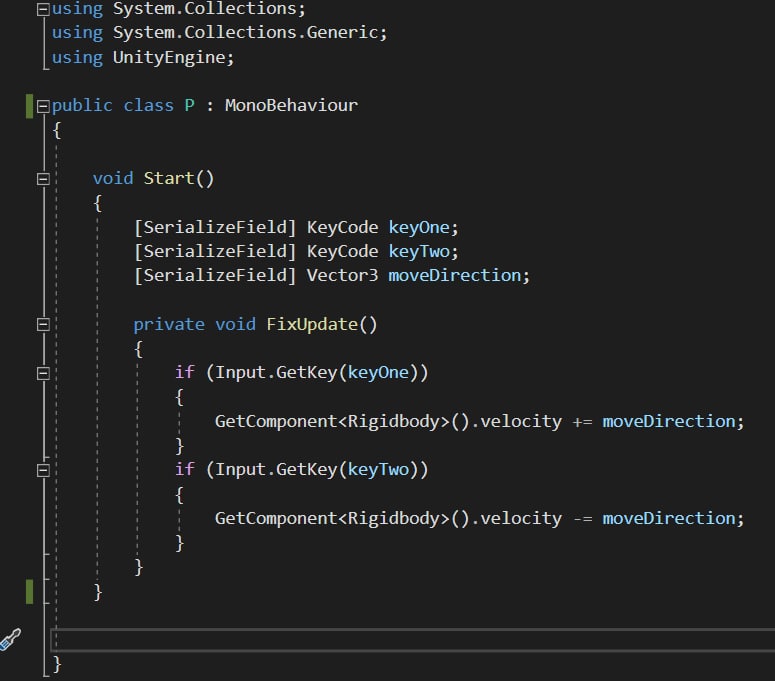
Task: Click the Start method name
Action: [169, 178]
